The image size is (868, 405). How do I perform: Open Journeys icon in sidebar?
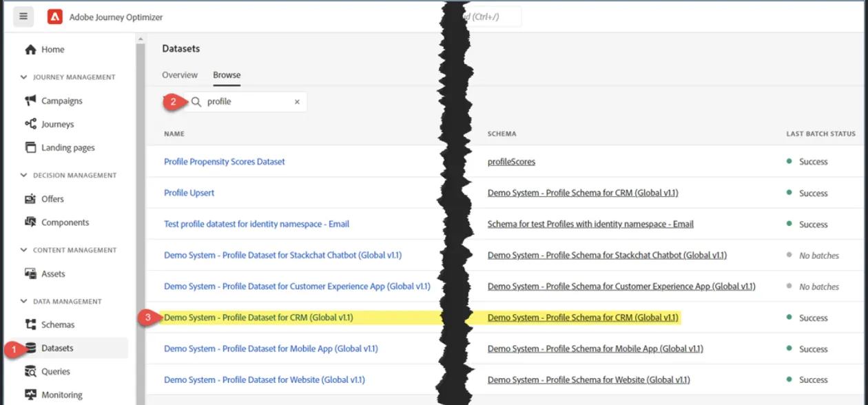pyautogui.click(x=30, y=124)
